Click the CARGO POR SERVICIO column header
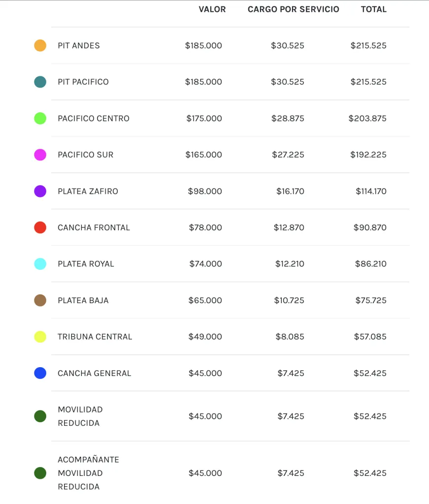The width and height of the screenshot is (429, 504). (x=293, y=9)
